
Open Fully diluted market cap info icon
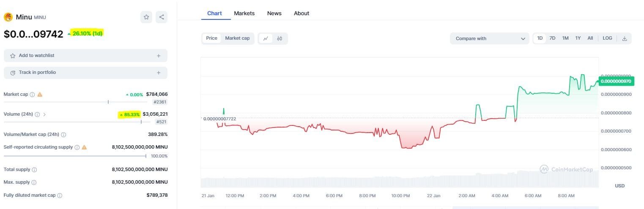click(60, 195)
